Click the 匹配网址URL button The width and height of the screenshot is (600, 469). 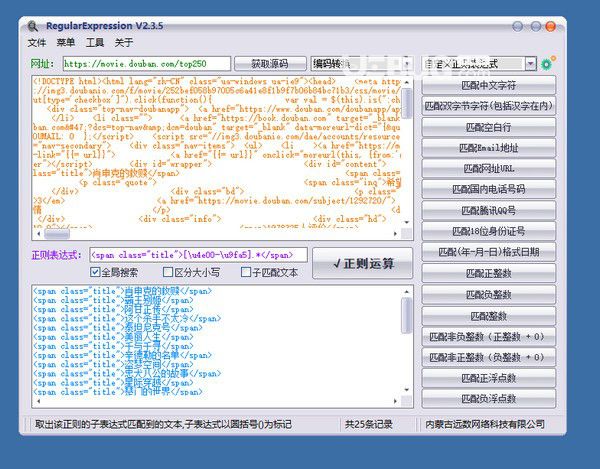pyautogui.click(x=489, y=169)
